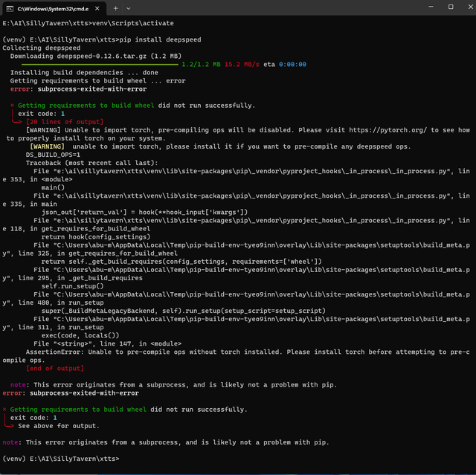Click the red arrow beside "See above for output"

click(x=9, y=425)
